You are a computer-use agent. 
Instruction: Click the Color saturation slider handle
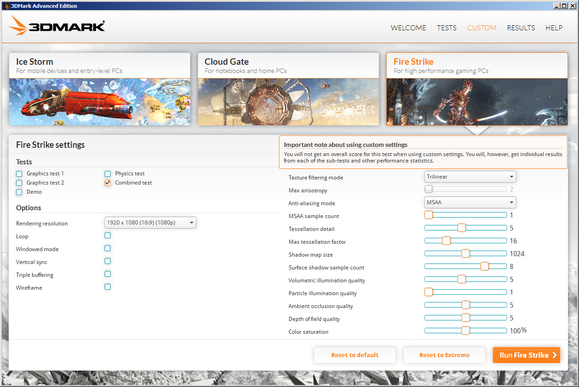click(466, 331)
